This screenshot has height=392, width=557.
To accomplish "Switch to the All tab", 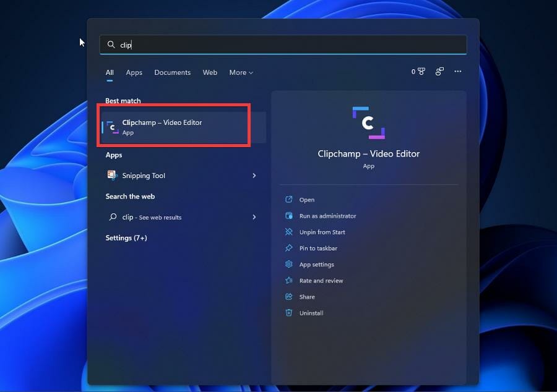I will 110,72.
